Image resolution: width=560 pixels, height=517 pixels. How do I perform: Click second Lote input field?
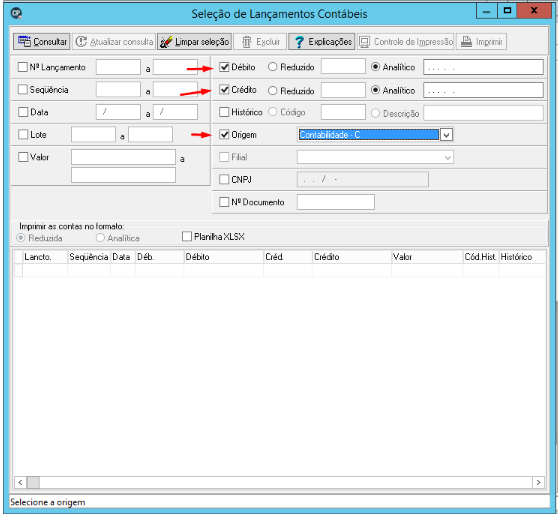tap(150, 134)
